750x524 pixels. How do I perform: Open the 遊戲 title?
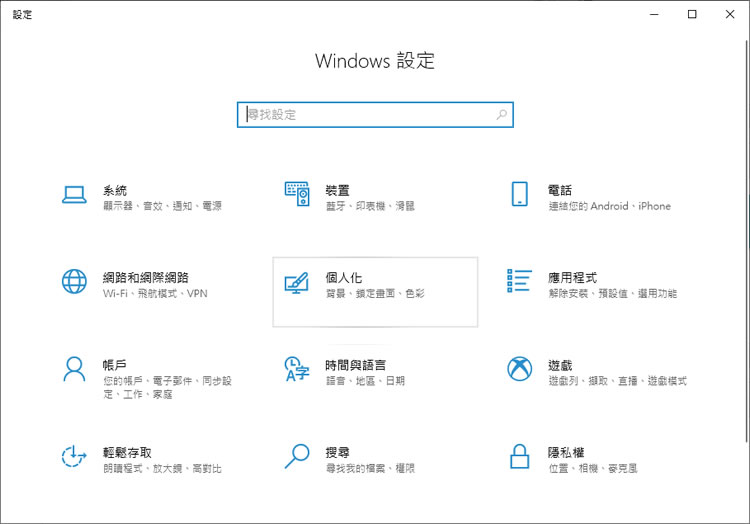(x=560, y=365)
